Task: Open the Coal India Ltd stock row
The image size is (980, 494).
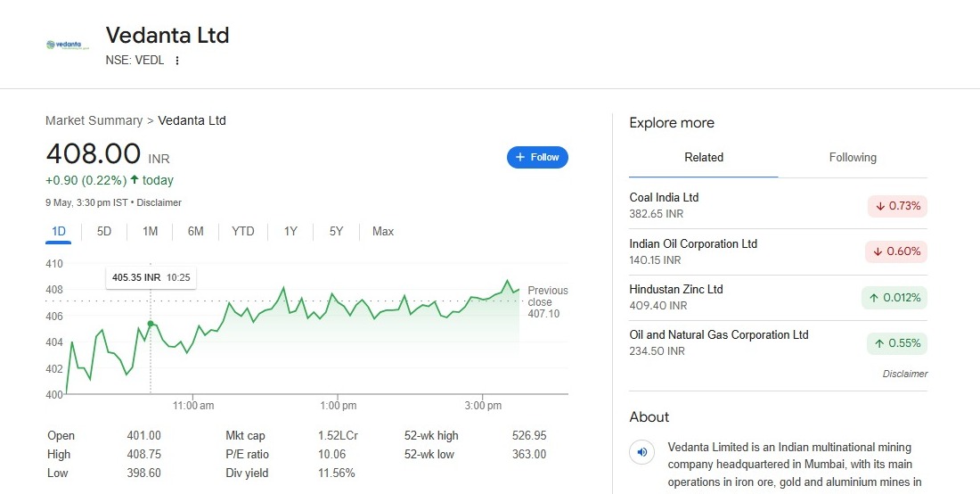Action: tap(778, 205)
